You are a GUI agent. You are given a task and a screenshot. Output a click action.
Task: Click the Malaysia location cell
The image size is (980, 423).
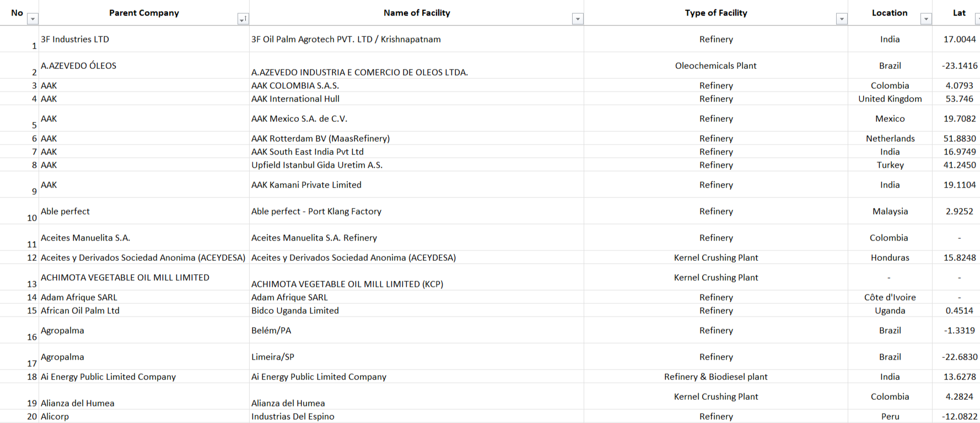(x=890, y=211)
